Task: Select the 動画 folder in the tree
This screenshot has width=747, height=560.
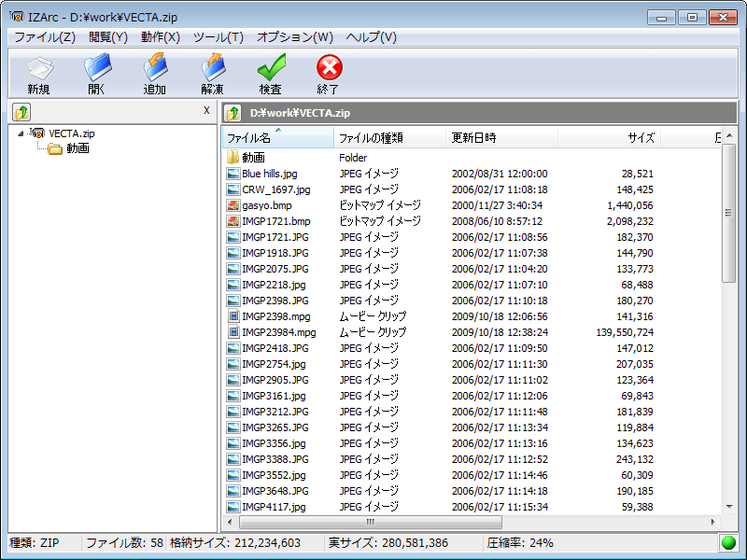Action: point(78,148)
